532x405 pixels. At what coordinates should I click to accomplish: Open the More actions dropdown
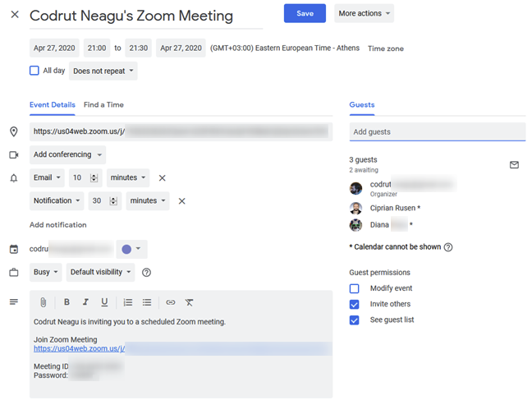pyautogui.click(x=364, y=13)
